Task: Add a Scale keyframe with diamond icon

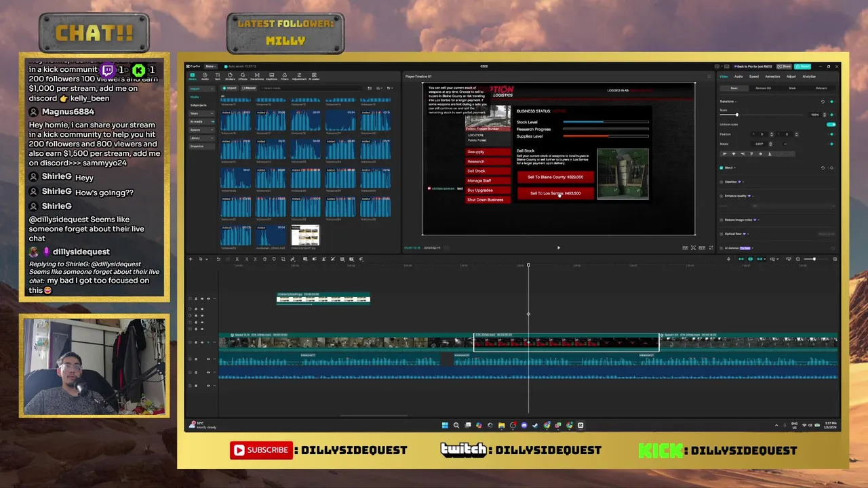Action: 831,115
